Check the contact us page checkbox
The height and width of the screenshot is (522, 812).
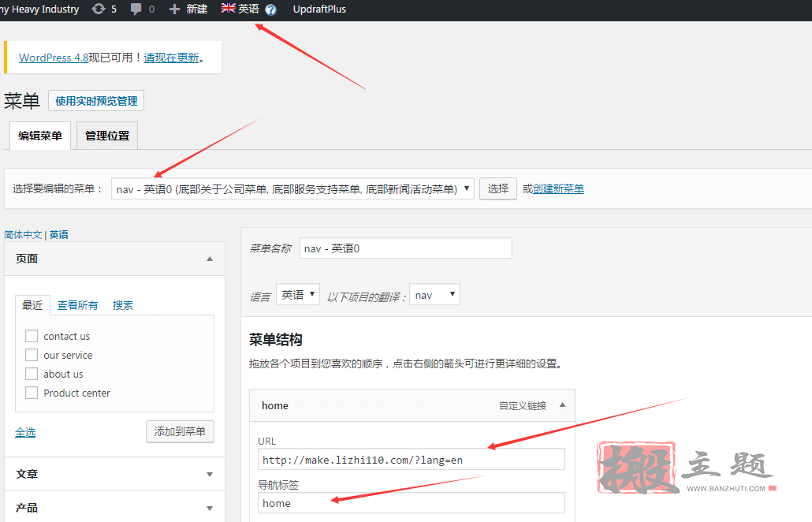click(32, 336)
